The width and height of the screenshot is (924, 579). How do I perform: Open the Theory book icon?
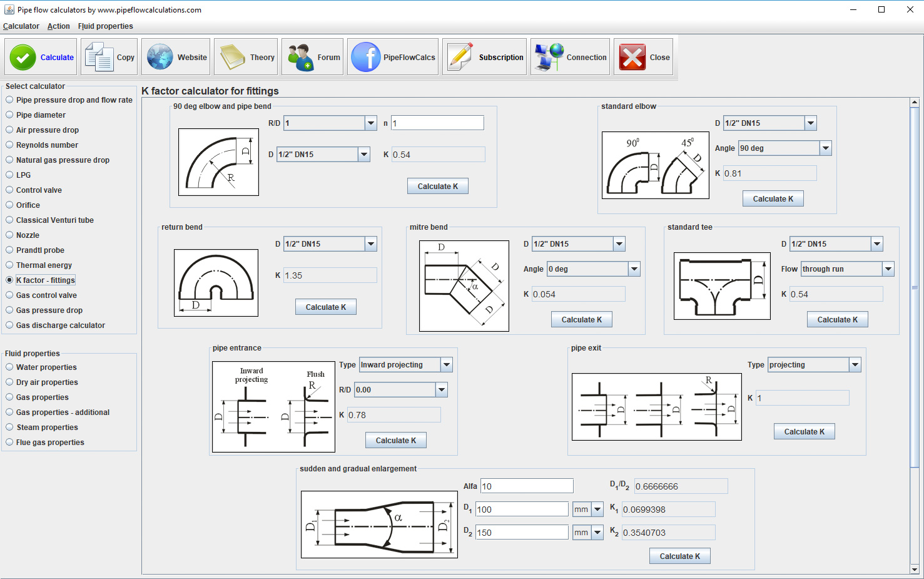click(233, 57)
